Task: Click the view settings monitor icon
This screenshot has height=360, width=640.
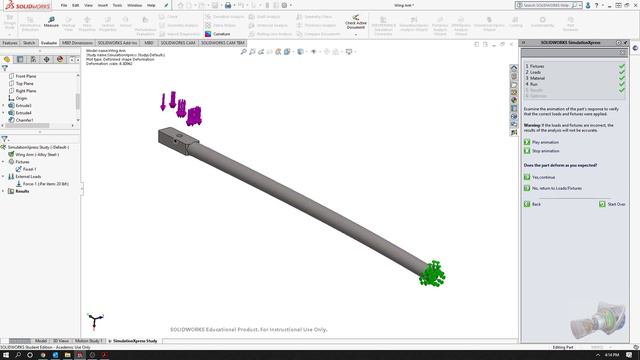Action: tap(349, 52)
